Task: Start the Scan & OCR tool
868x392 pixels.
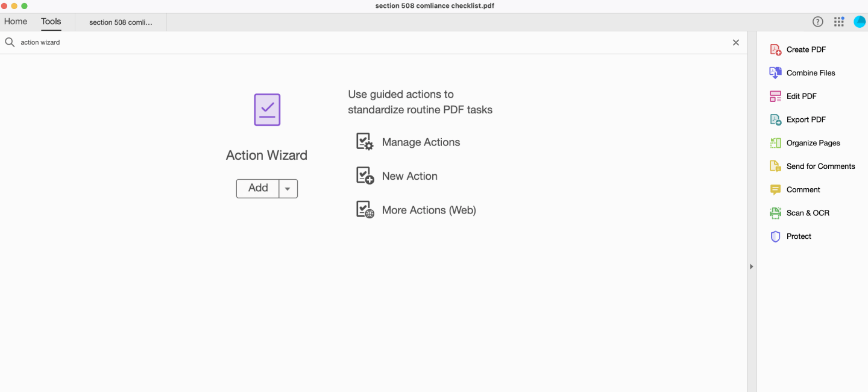Action: (x=808, y=213)
